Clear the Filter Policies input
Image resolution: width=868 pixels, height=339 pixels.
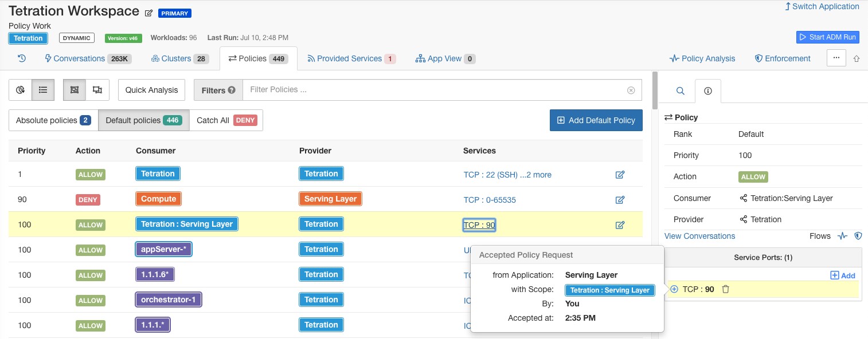(x=631, y=90)
